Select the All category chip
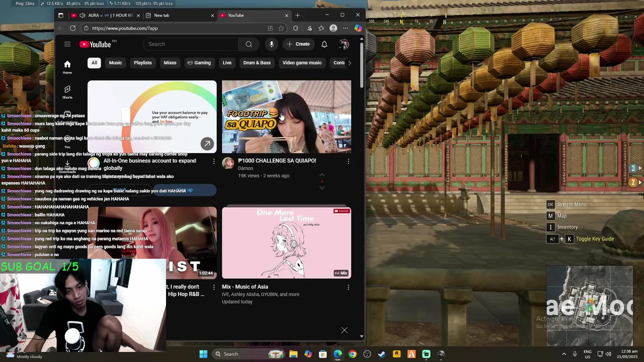Viewport: 644px width, 362px height. tap(94, 63)
